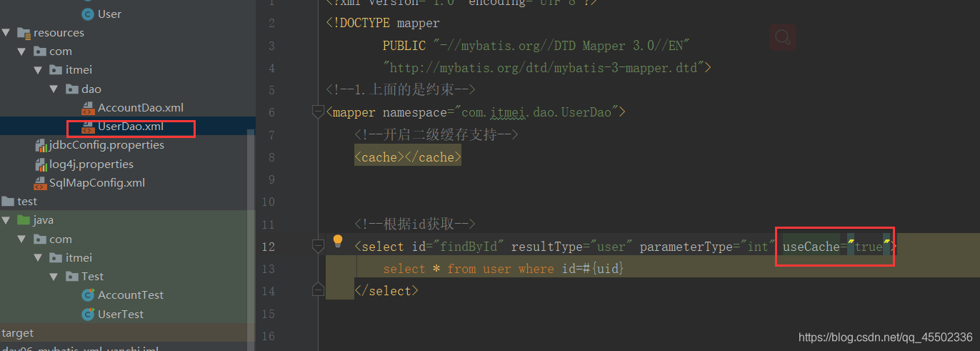The height and width of the screenshot is (351, 980).
Task: Collapse the com package under resources
Action: (x=21, y=51)
